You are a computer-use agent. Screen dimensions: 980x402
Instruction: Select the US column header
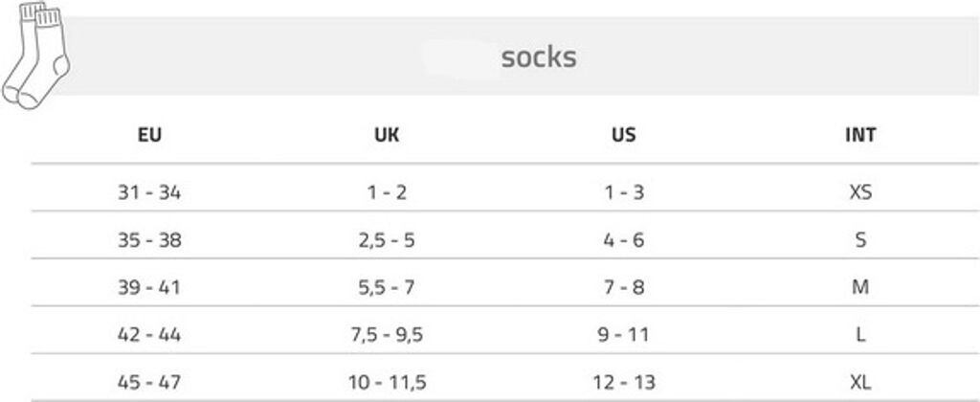pyautogui.click(x=623, y=135)
